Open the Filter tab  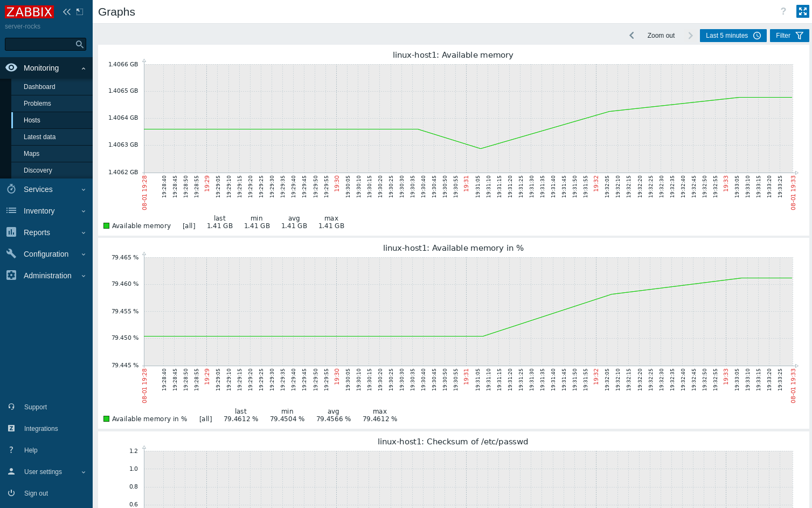coord(789,36)
